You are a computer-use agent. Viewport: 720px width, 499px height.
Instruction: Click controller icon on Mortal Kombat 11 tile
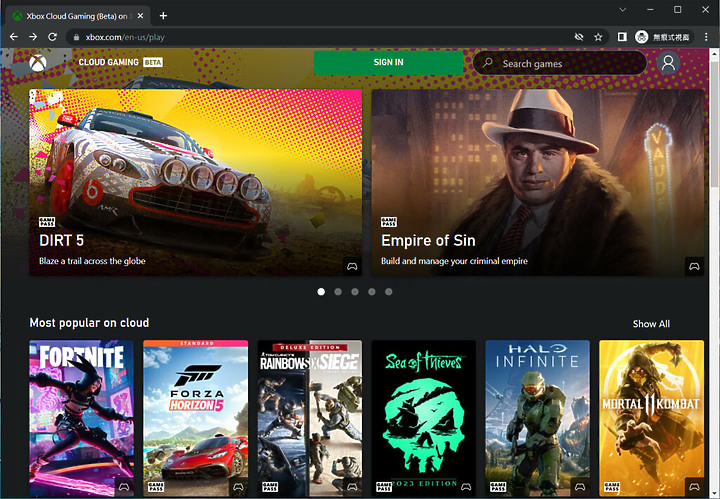pyautogui.click(x=694, y=487)
